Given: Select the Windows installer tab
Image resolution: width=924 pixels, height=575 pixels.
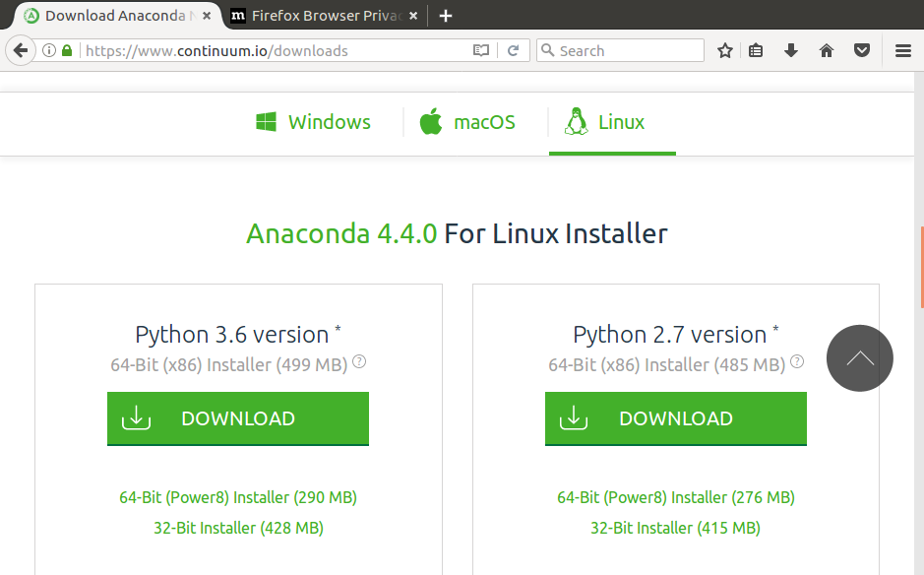Looking at the screenshot, I should tap(314, 122).
